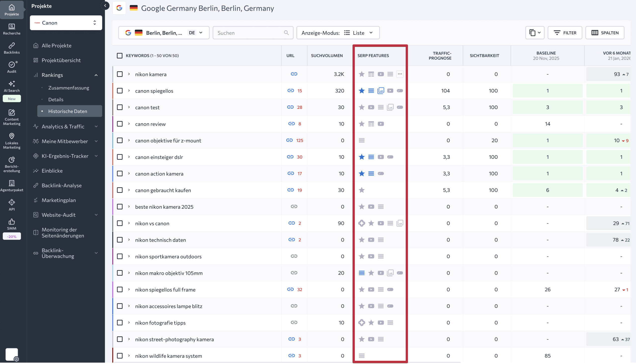
Task: Click the image pack icon for canon spiegellos
Action: (x=381, y=90)
